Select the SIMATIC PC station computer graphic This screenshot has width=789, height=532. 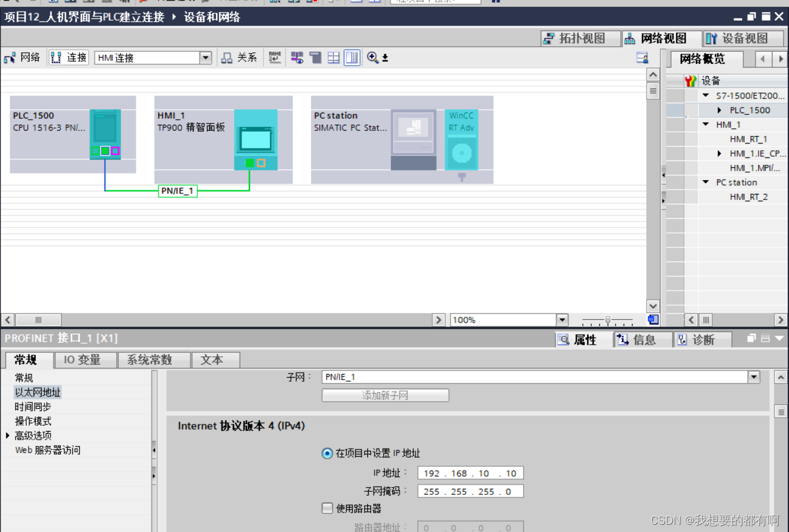point(414,140)
